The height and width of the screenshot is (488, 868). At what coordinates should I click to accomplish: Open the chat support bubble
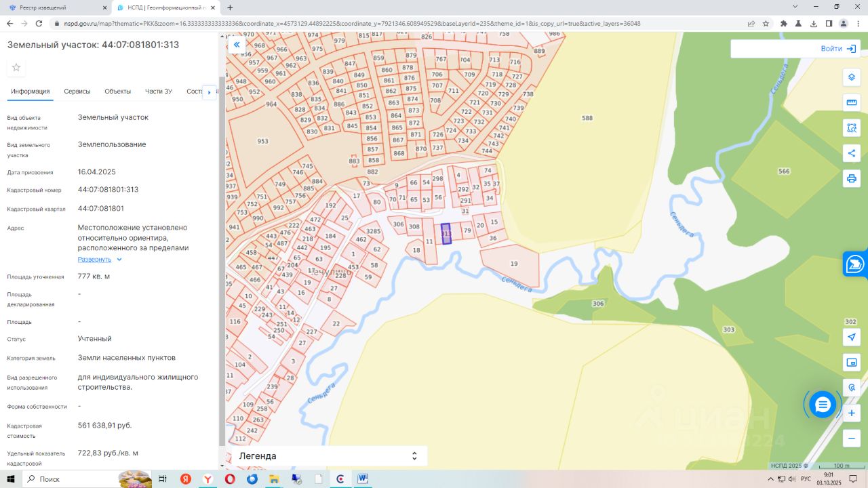click(823, 405)
